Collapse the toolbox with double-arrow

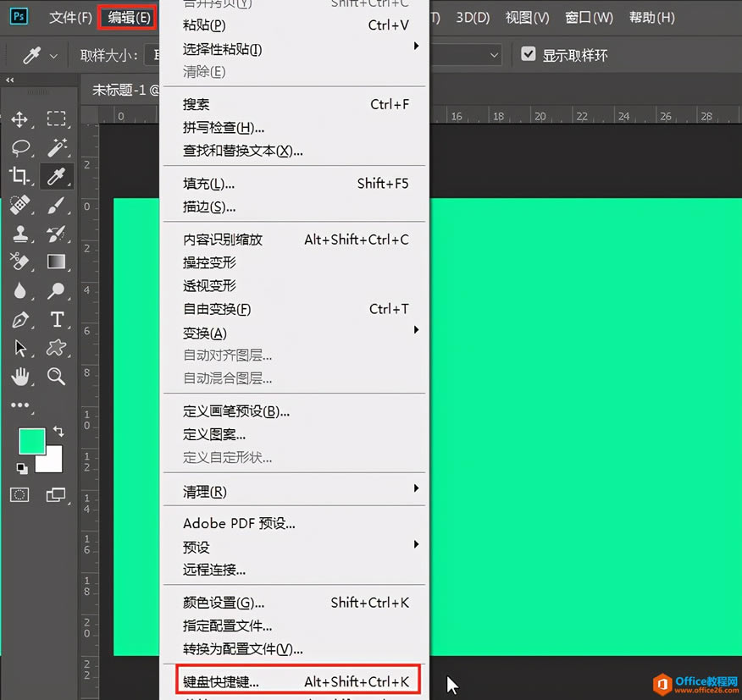pyautogui.click(x=10, y=80)
